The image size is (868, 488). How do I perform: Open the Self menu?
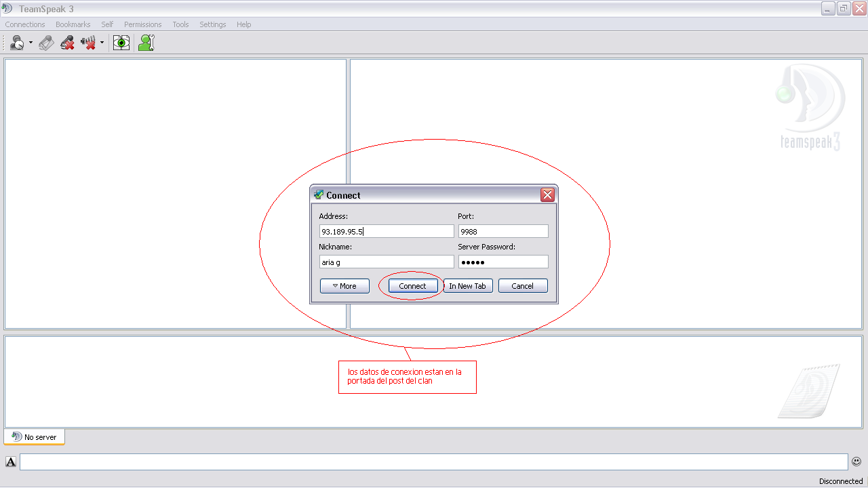(x=107, y=24)
